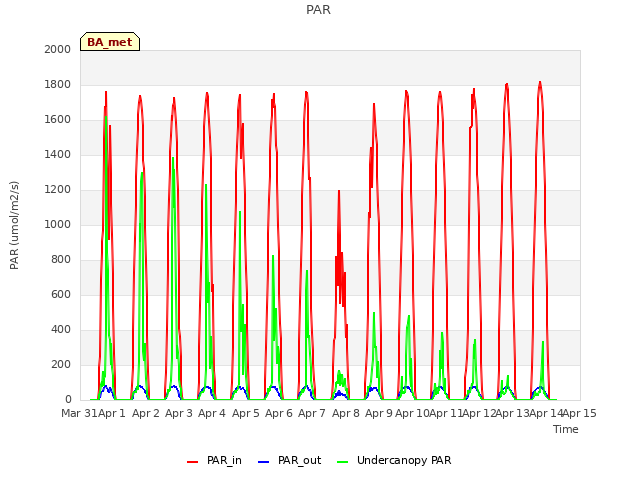Click the 1200 y-axis tick label
This screenshot has width=640, height=480.
58,189
